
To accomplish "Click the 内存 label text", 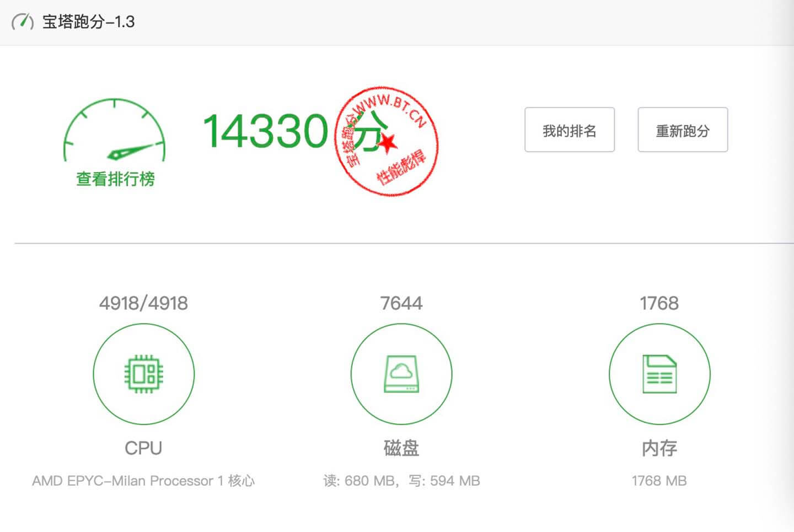I will [659, 448].
